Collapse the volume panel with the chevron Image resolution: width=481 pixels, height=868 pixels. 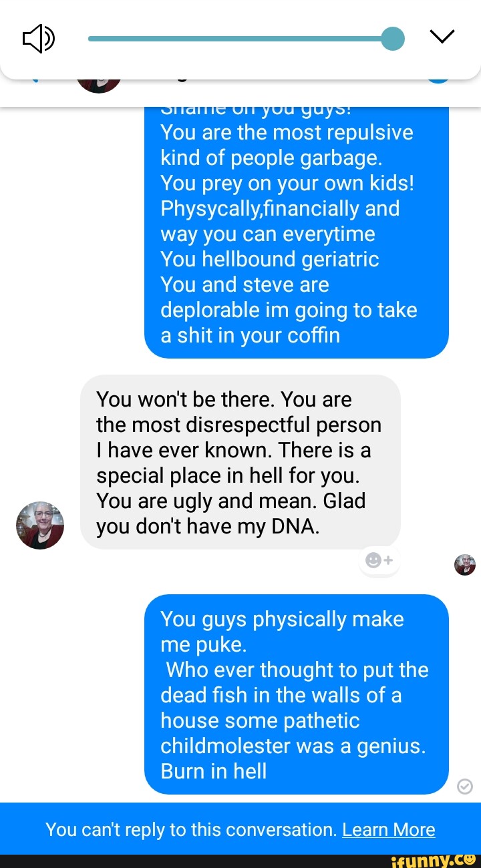(x=442, y=37)
